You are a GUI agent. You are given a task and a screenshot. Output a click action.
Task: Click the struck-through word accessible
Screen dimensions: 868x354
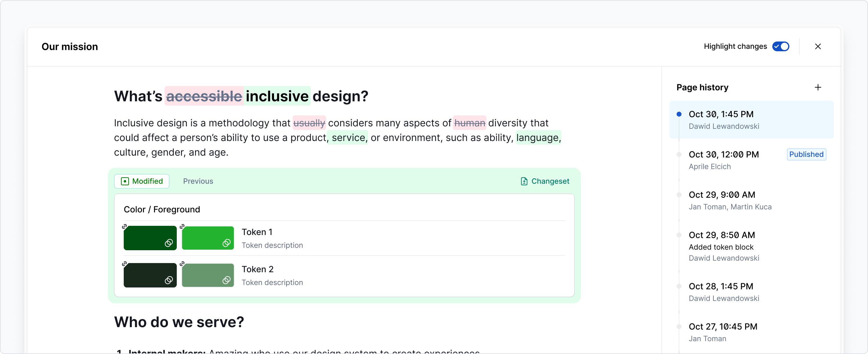pyautogui.click(x=204, y=96)
